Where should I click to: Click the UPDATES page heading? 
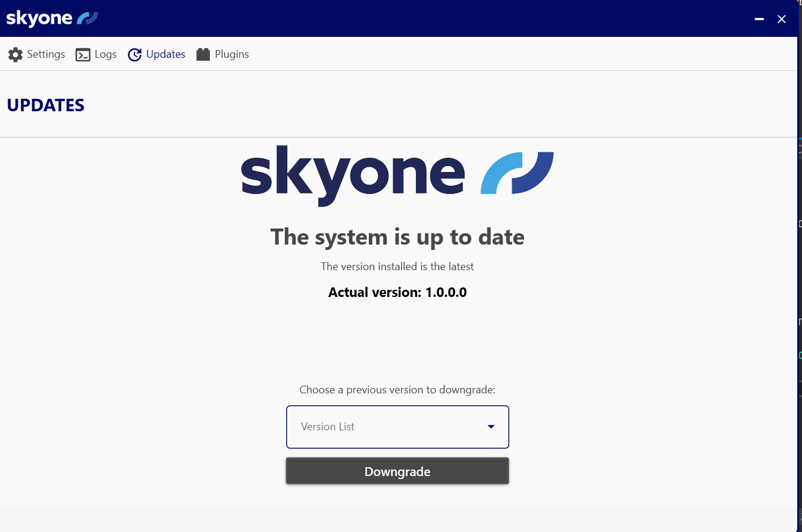pyautogui.click(x=46, y=105)
